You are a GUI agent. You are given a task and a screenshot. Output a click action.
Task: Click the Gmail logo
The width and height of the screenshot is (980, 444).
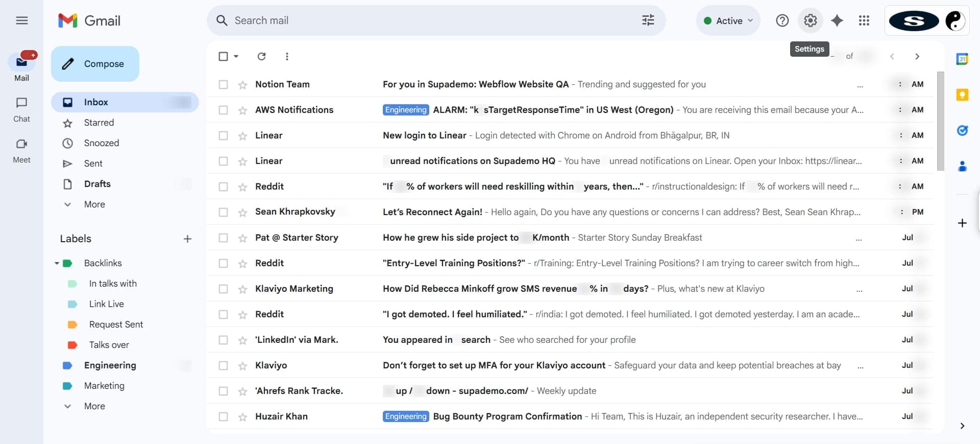point(89,20)
